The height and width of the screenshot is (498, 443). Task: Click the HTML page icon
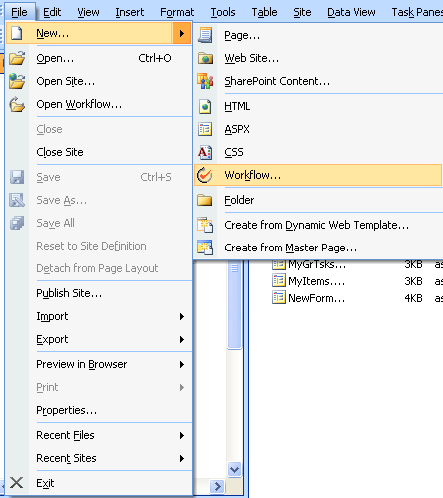[205, 107]
